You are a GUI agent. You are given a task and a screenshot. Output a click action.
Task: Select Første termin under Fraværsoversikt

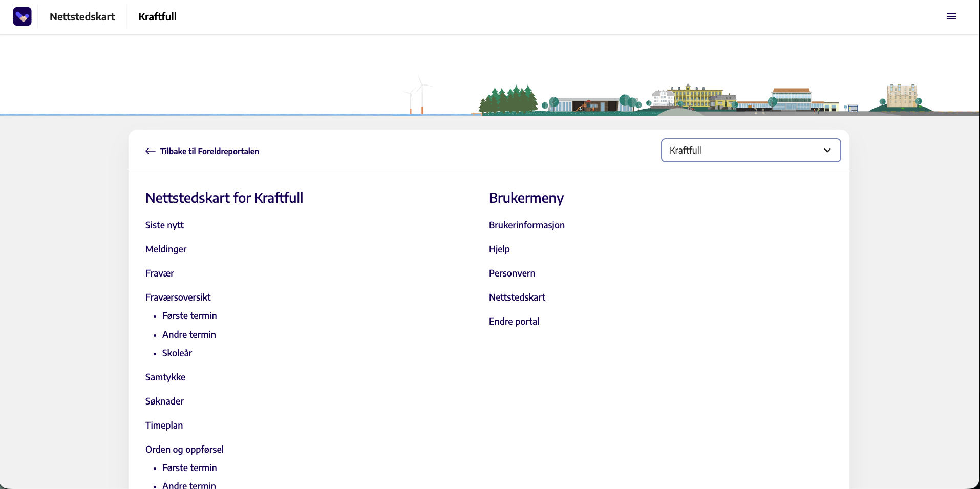pos(189,316)
